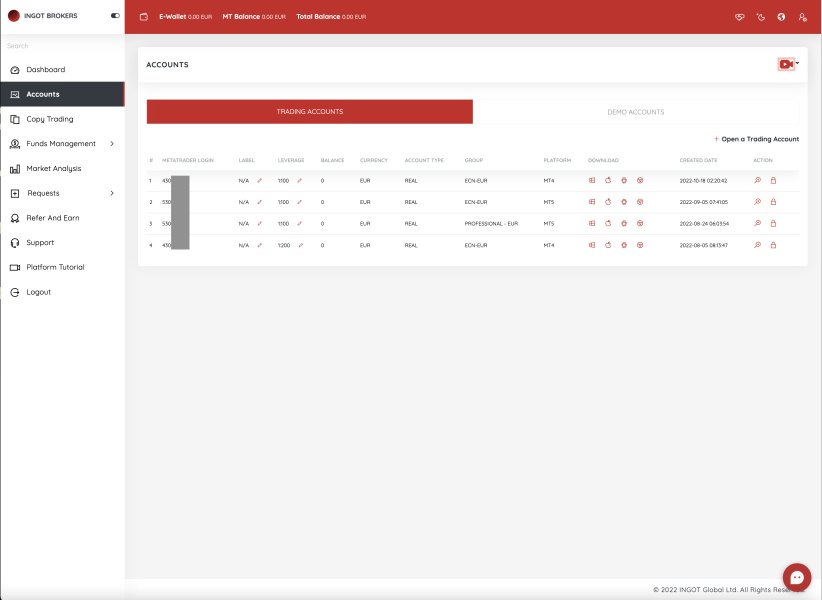Edit label of account row 2
Screen dimensions: 822x600
click(x=259, y=202)
